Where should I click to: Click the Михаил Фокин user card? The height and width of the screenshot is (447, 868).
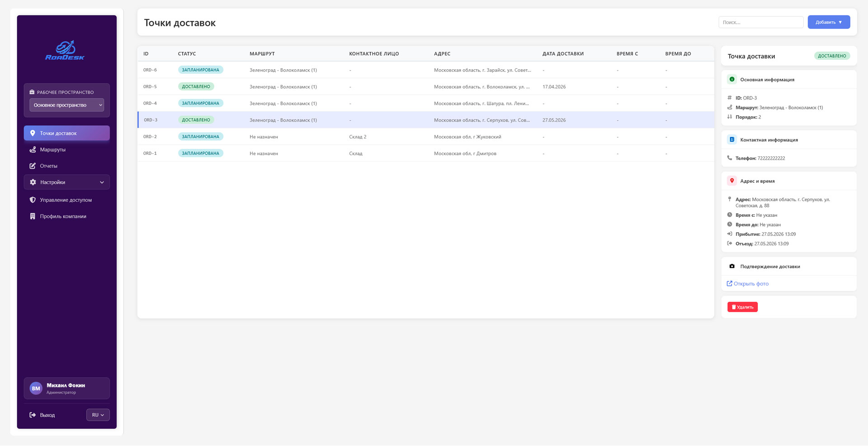coord(67,389)
